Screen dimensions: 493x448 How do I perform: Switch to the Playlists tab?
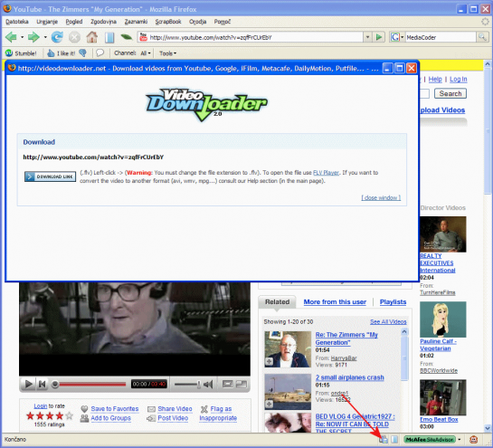click(x=393, y=302)
